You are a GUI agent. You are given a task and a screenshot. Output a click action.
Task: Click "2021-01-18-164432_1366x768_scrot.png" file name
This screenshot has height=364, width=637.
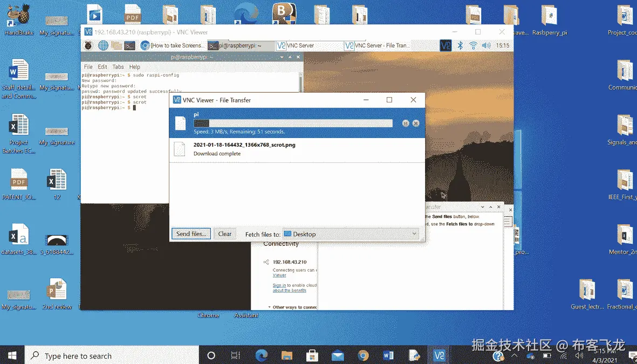[244, 145]
